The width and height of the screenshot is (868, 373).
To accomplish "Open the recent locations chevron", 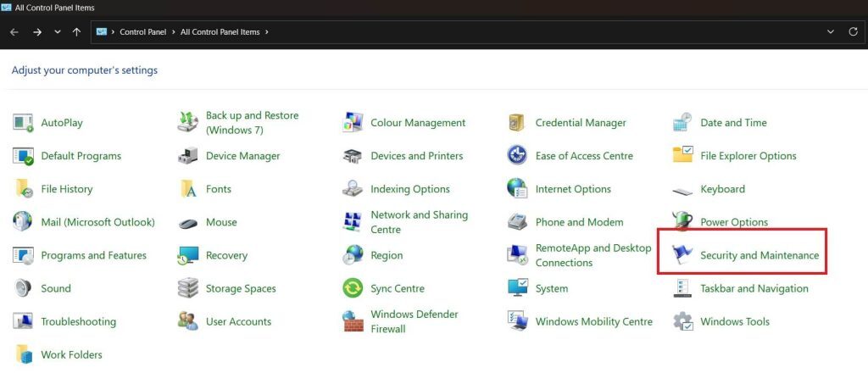I will (x=57, y=32).
